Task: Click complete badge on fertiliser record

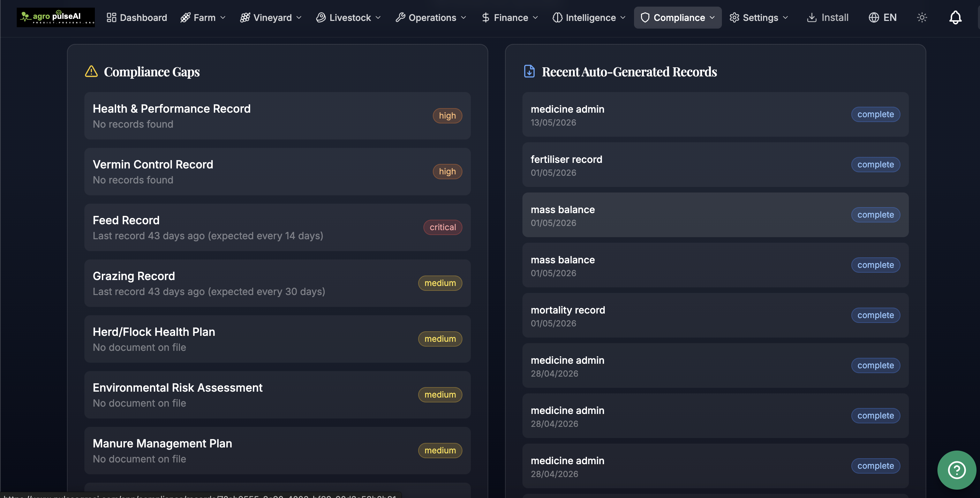Action: [x=875, y=165]
